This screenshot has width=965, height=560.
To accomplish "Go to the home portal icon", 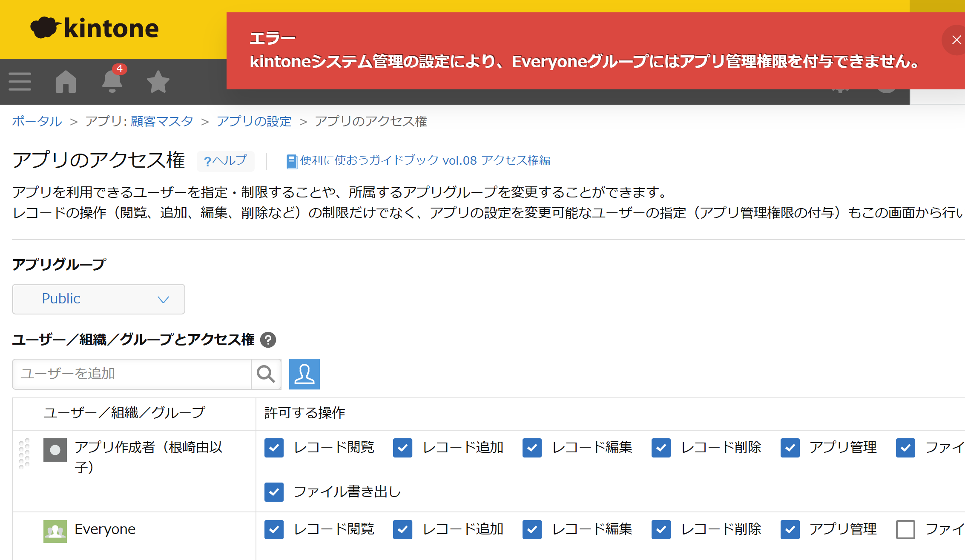I will point(66,81).
